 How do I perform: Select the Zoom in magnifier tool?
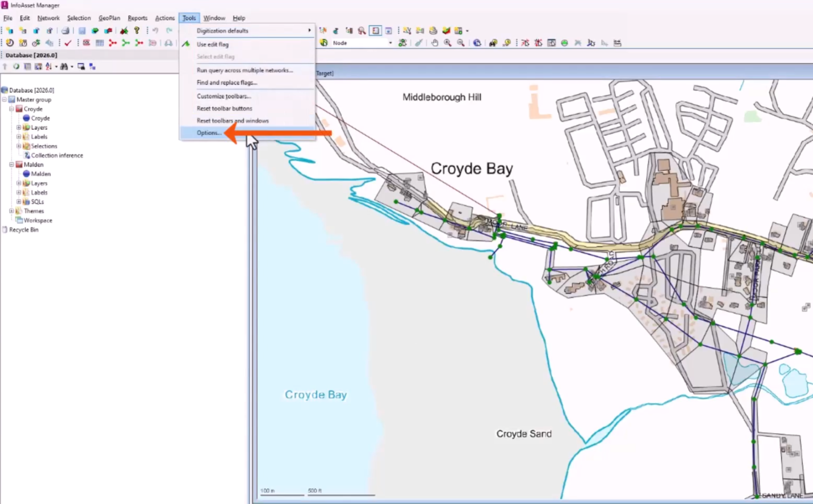click(x=447, y=43)
